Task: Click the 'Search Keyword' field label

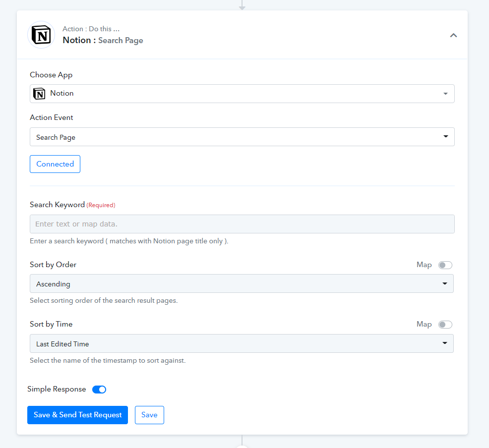Action: tap(58, 205)
